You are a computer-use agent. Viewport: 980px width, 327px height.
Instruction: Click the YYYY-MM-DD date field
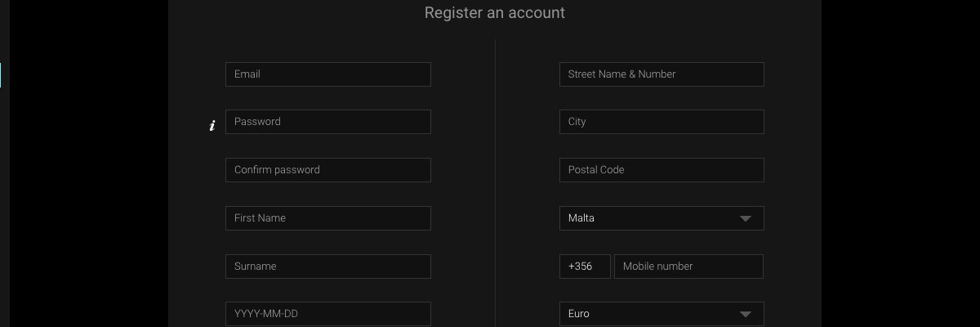tap(328, 314)
